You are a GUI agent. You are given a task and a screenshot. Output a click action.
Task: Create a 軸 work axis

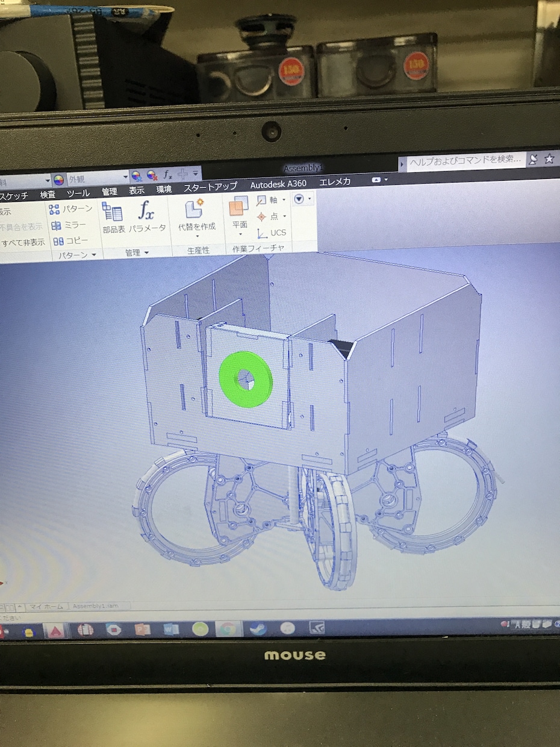point(267,200)
